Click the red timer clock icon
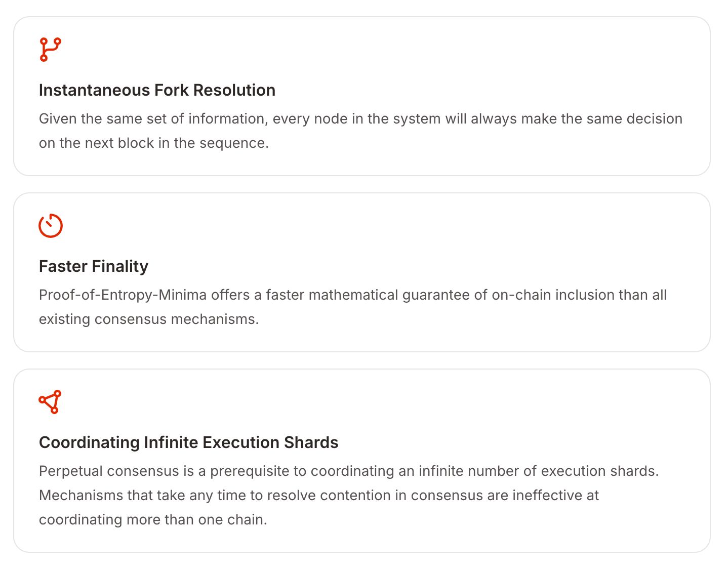The width and height of the screenshot is (728, 570). (51, 226)
